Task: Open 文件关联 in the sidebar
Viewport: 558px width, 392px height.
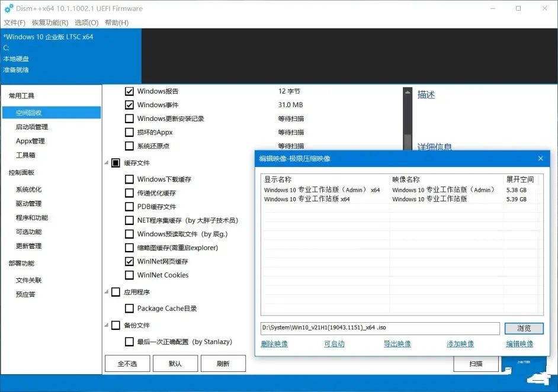Action: pyautogui.click(x=28, y=280)
